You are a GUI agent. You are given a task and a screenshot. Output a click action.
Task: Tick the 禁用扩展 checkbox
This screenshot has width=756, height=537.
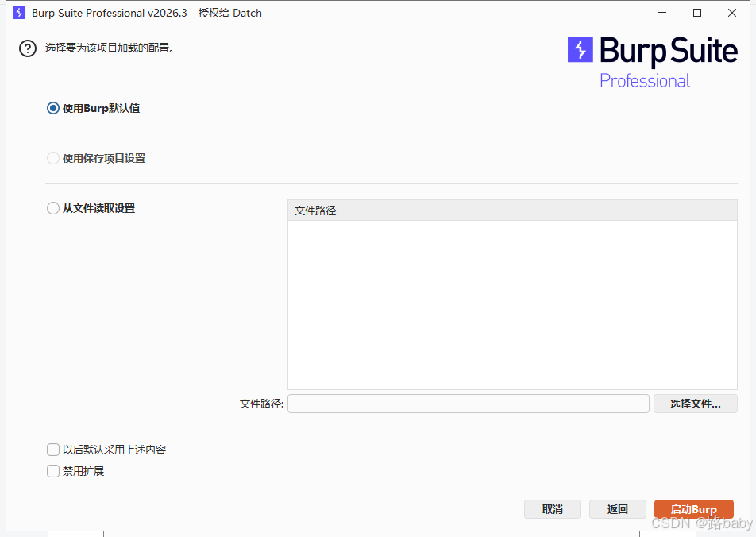pyautogui.click(x=53, y=471)
